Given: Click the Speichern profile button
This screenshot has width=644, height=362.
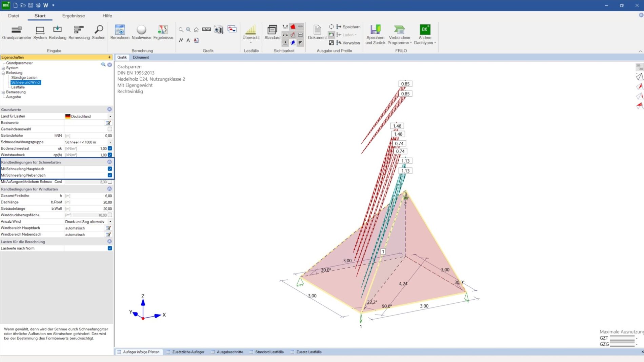Looking at the screenshot, I should pos(348,27).
